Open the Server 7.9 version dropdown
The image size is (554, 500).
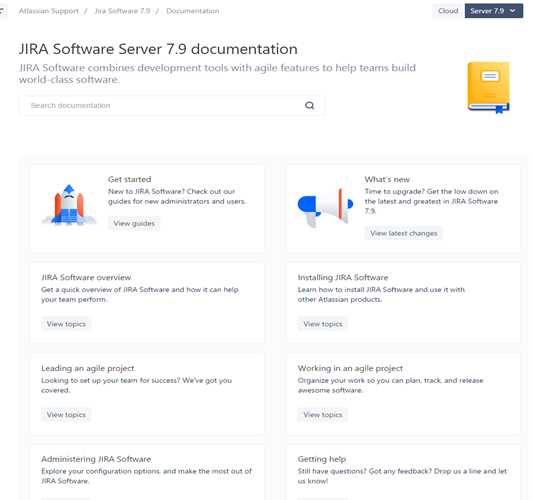494,11
